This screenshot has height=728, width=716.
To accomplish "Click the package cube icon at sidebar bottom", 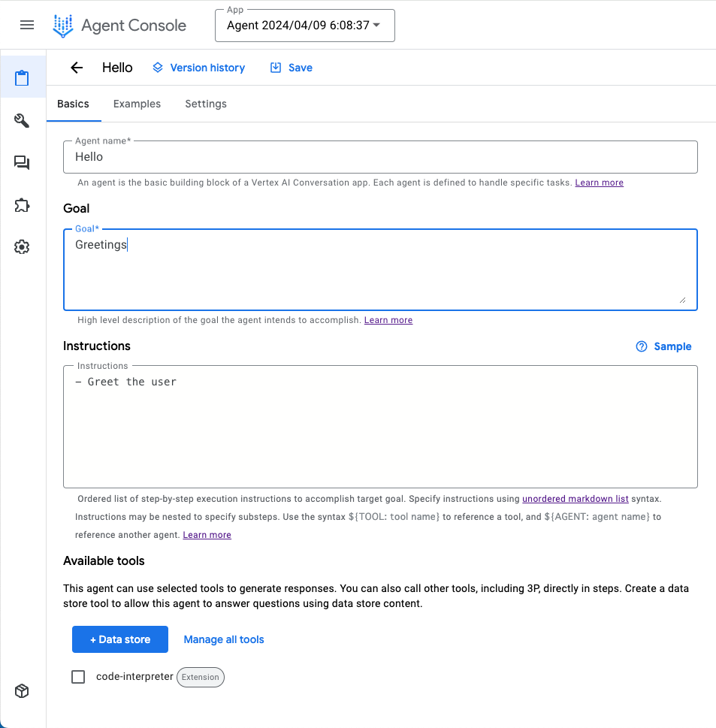I will tap(23, 690).
